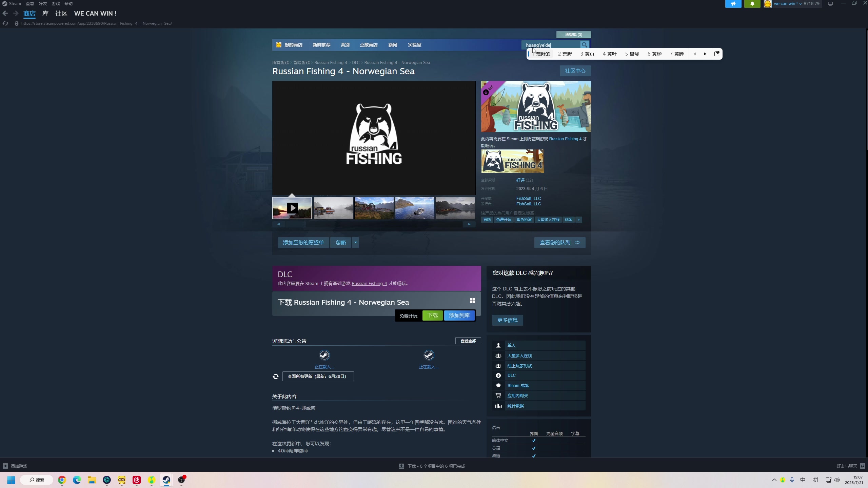This screenshot has width=868, height=488.
Task: Expand the ignore options dropdown arrow
Action: (355, 243)
